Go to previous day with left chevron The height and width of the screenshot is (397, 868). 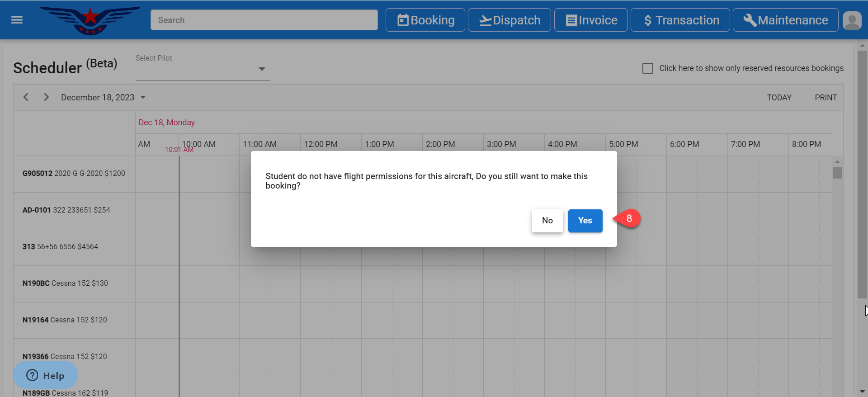tap(26, 97)
